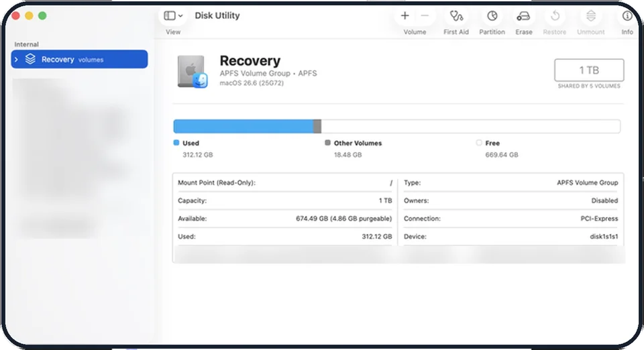Expand the Recovery volumes disclosure chevron
This screenshot has width=644, height=350.
pos(16,60)
